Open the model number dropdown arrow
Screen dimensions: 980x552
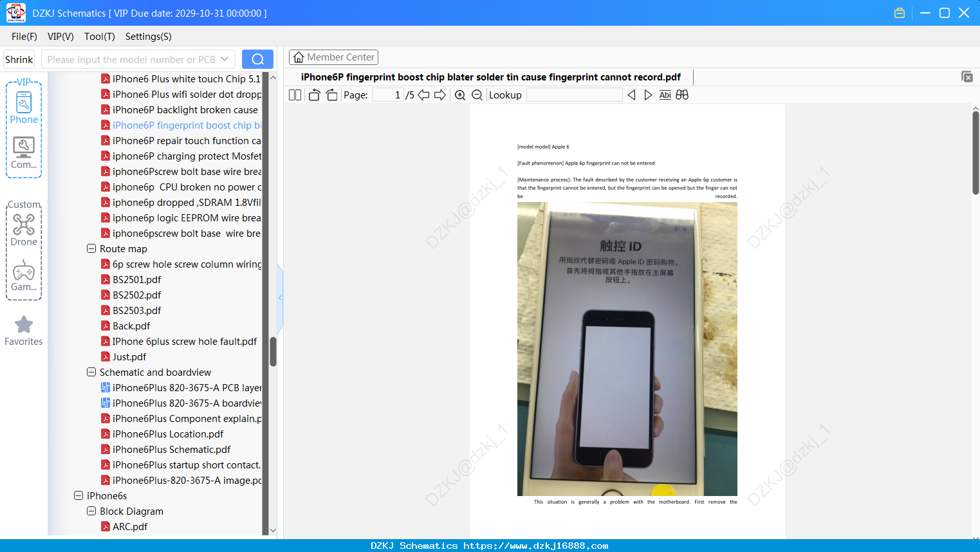click(x=225, y=59)
